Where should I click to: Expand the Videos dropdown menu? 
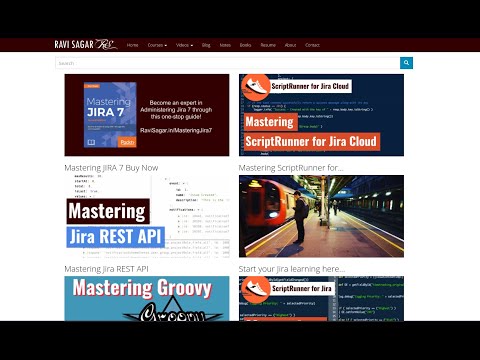(184, 45)
